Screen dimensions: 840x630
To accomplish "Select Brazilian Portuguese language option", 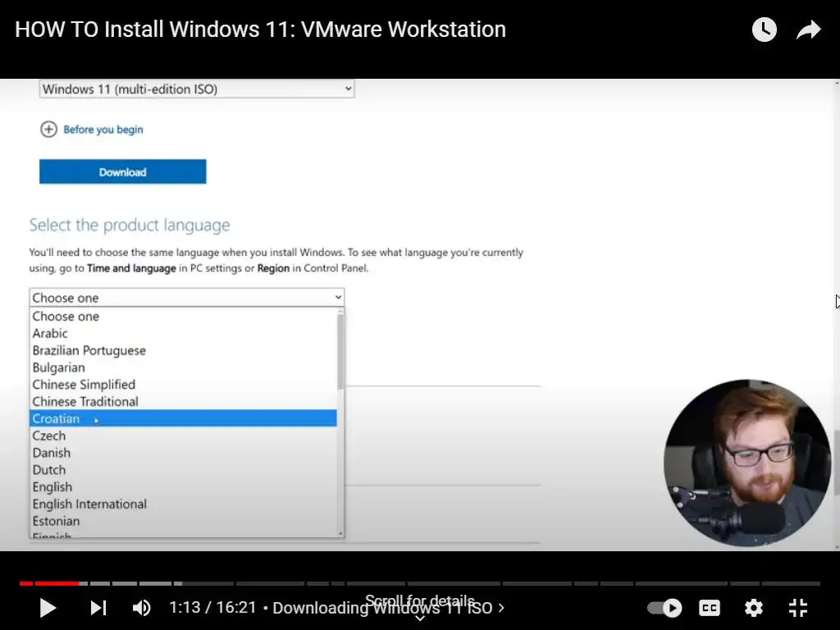I will pyautogui.click(x=183, y=350).
